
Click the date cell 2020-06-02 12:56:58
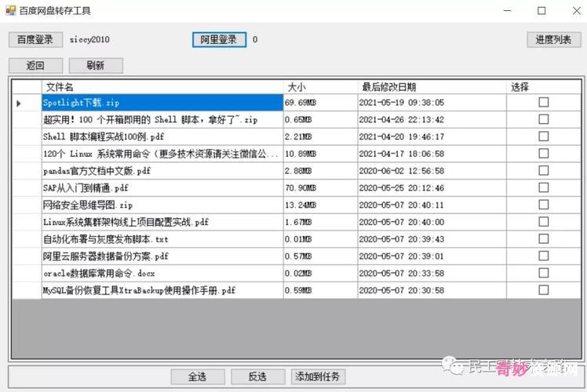tap(432, 171)
